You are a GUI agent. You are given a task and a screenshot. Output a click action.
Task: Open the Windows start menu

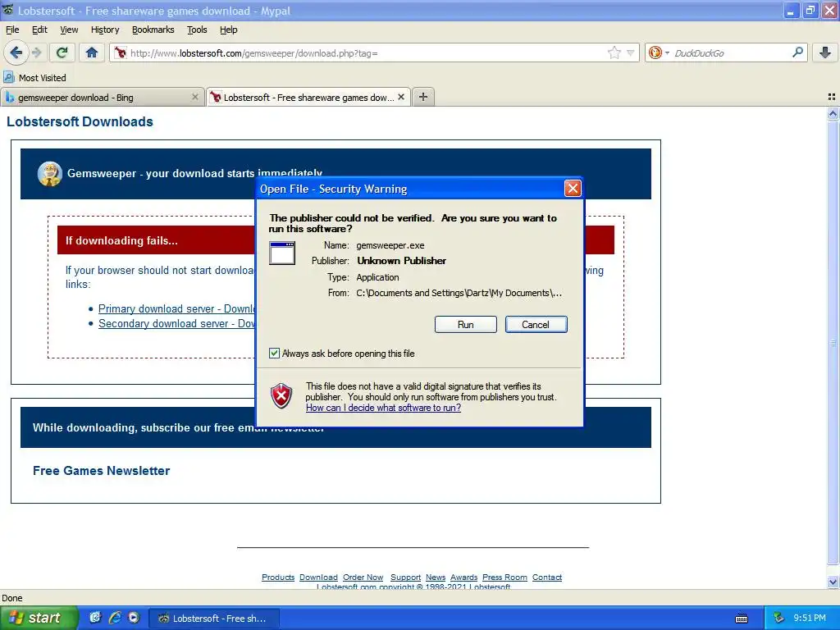point(39,618)
